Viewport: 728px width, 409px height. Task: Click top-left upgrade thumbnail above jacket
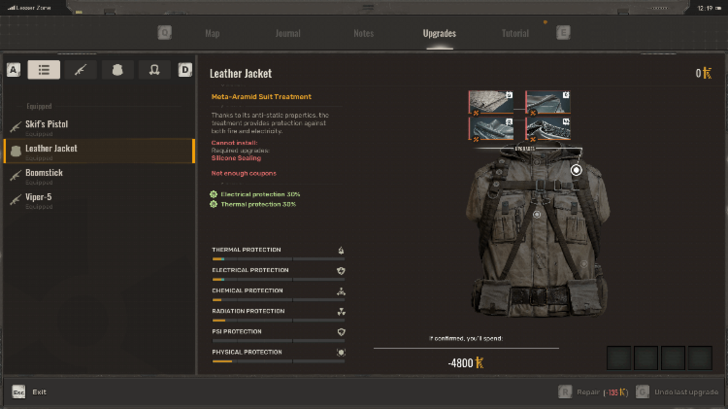[491, 103]
